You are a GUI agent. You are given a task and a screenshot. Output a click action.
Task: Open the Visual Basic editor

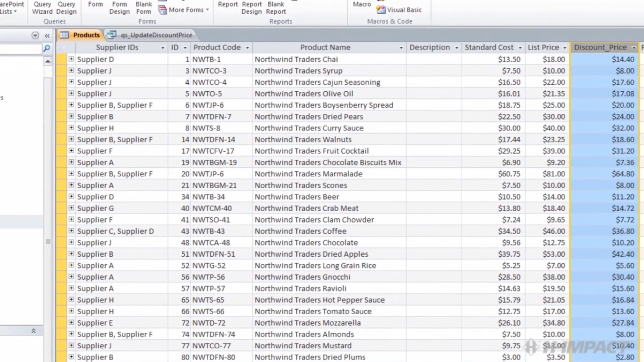(x=399, y=9)
